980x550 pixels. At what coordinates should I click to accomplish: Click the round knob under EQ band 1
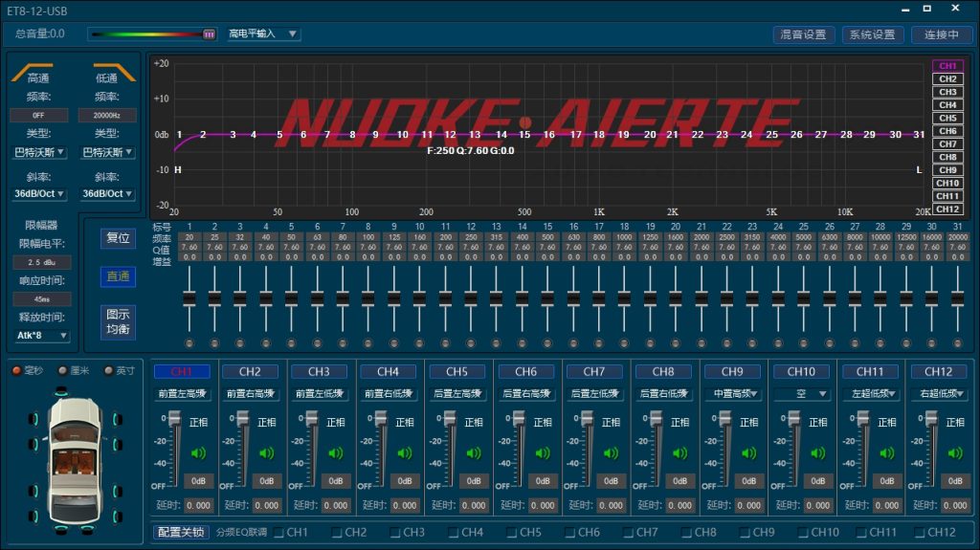tap(189, 343)
